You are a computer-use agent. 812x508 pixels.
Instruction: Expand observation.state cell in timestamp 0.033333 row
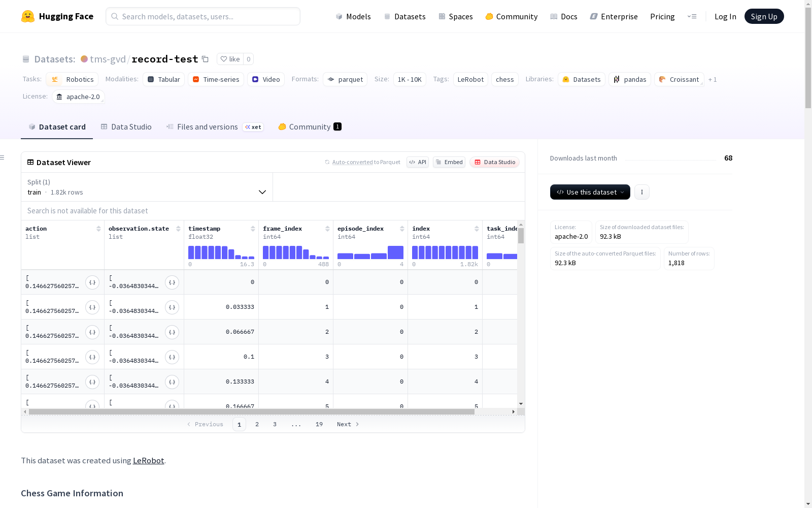click(172, 307)
